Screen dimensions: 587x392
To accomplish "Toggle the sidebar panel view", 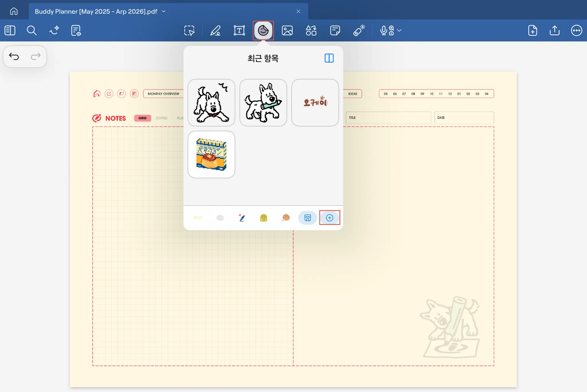I will pyautogui.click(x=10, y=30).
